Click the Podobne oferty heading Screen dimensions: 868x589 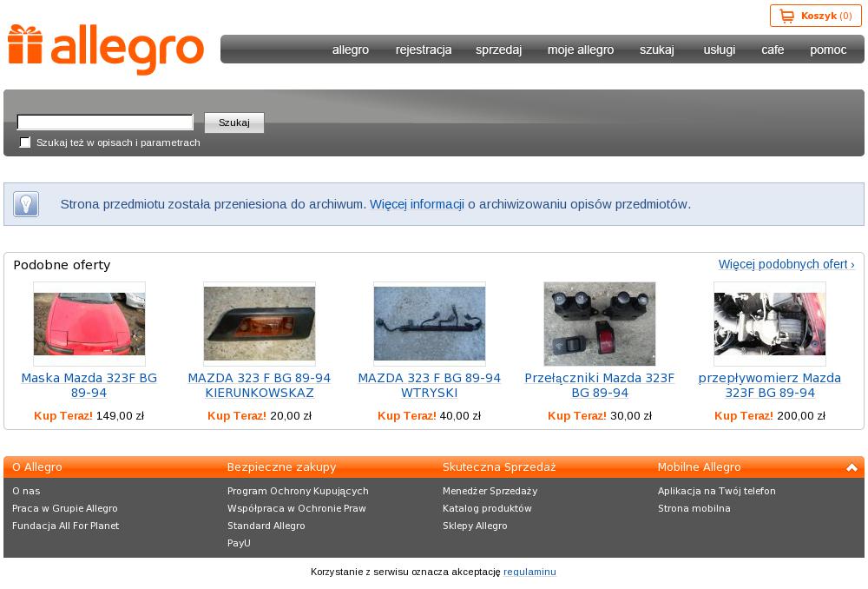[62, 265]
